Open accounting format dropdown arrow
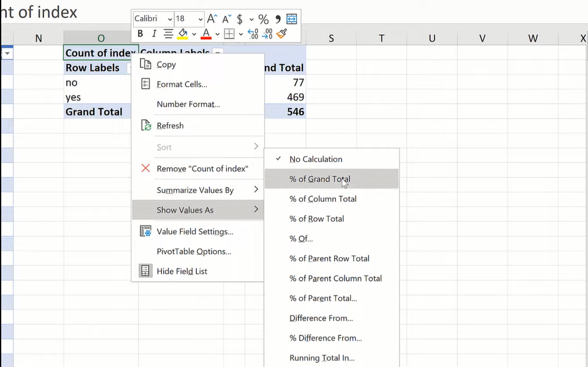The height and width of the screenshot is (367, 588). click(251, 19)
